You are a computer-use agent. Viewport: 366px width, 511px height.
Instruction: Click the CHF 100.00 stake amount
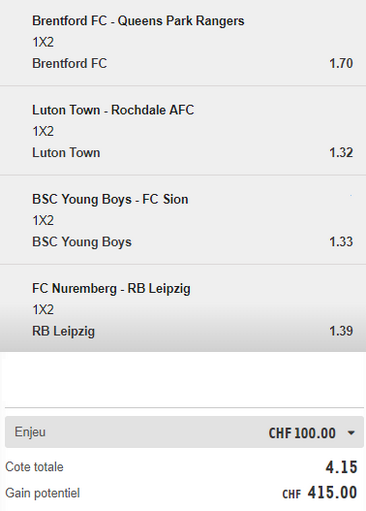[302, 433]
